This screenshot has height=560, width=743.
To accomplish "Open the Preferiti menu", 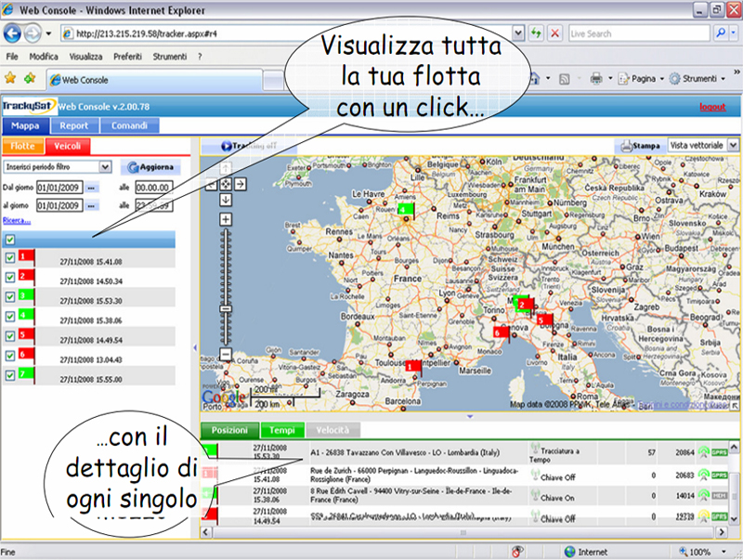I will click(127, 57).
